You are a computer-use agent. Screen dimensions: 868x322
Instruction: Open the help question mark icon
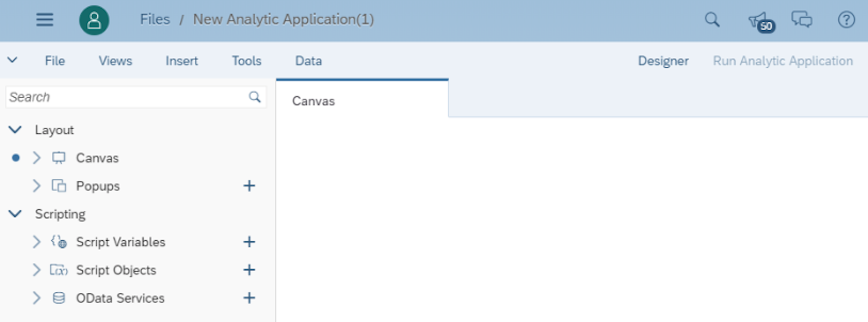(846, 19)
